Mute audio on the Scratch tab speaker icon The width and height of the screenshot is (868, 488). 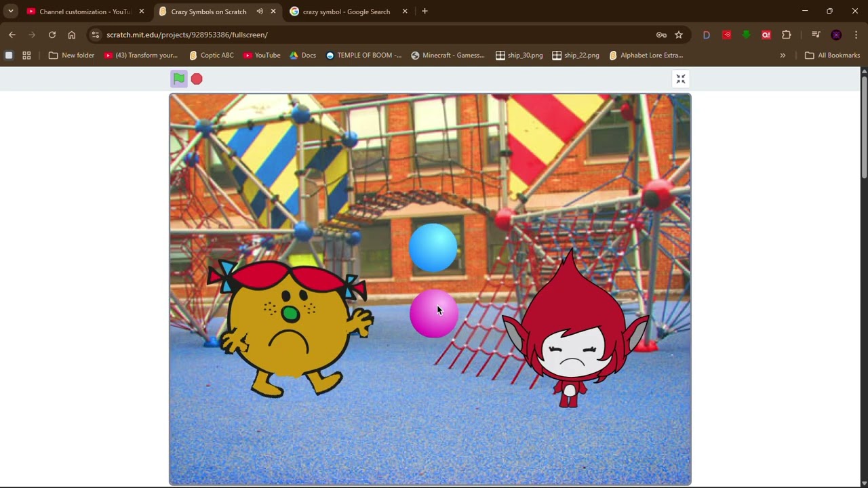(x=260, y=12)
